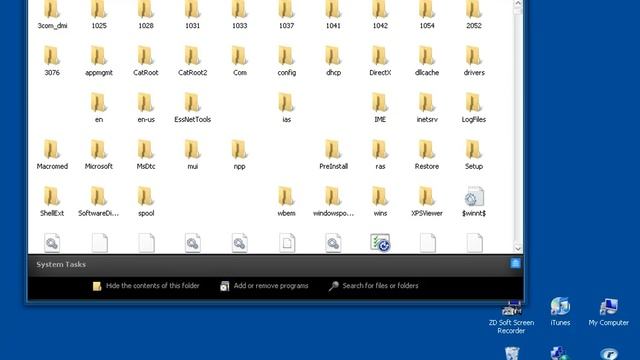This screenshot has width=640, height=360.
Task: Open the SoftwareDi... folder
Action: [x=99, y=202]
